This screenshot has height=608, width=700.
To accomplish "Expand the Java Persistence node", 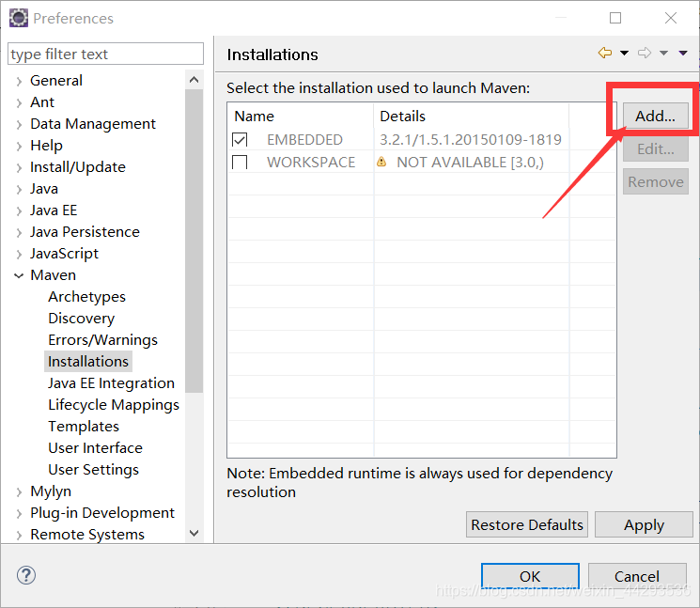I will [x=19, y=232].
